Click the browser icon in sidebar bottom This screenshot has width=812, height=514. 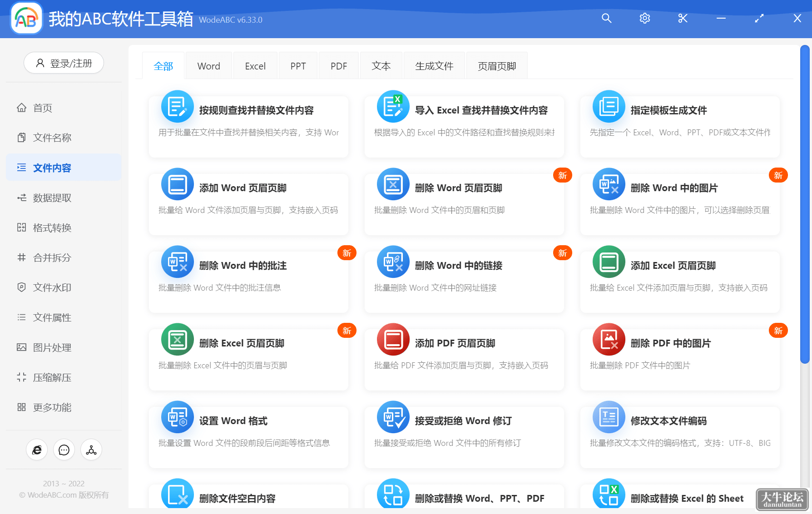37,450
